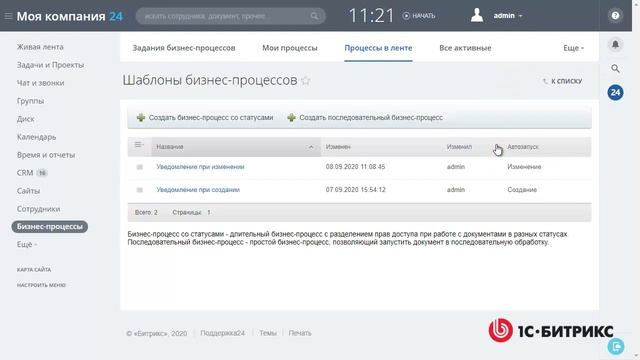Open Сайты in the sidebar
Viewport: 640px width, 360px height.
click(x=28, y=191)
